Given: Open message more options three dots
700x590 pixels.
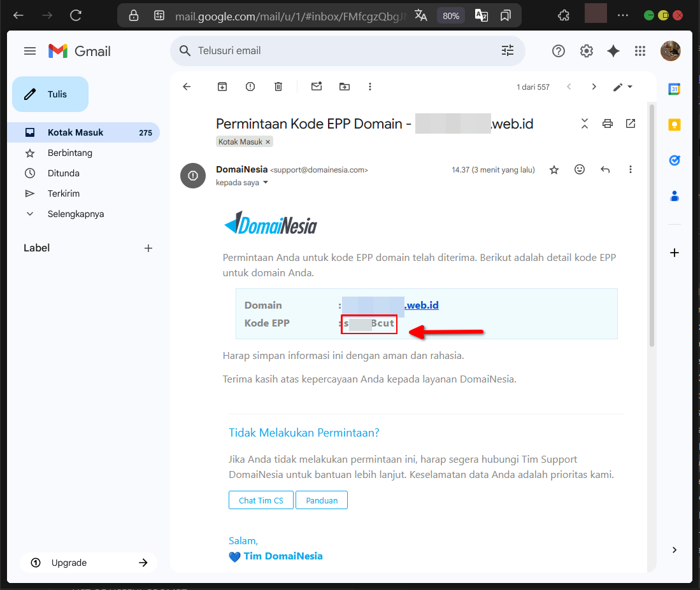Looking at the screenshot, I should 631,169.
